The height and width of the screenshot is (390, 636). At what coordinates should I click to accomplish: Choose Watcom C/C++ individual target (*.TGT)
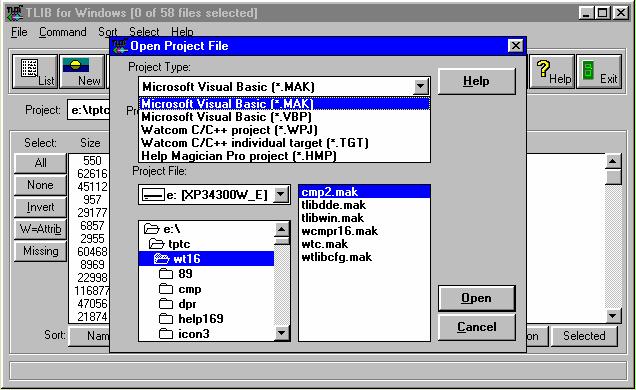284,143
